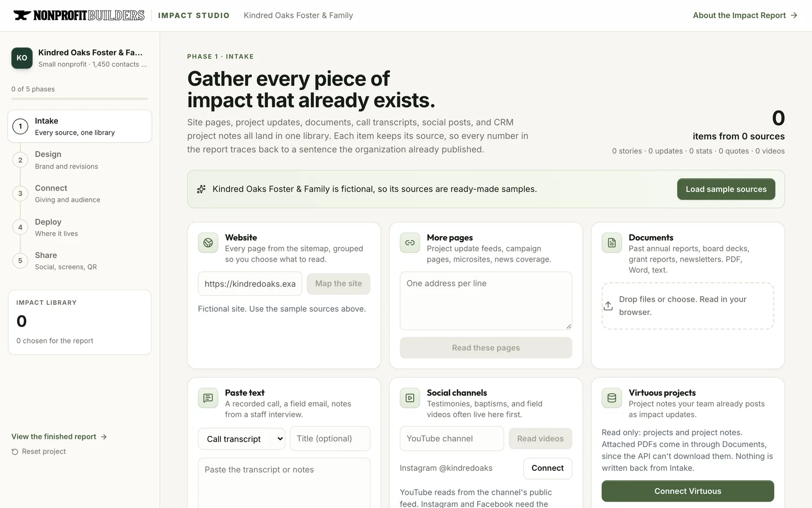
Task: Click the arrow next to View the finished report
Action: coord(104,437)
